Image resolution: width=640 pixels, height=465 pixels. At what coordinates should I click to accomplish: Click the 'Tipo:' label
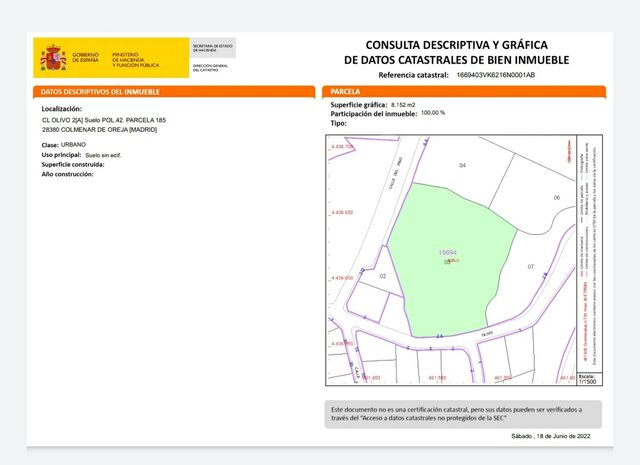pos(338,123)
